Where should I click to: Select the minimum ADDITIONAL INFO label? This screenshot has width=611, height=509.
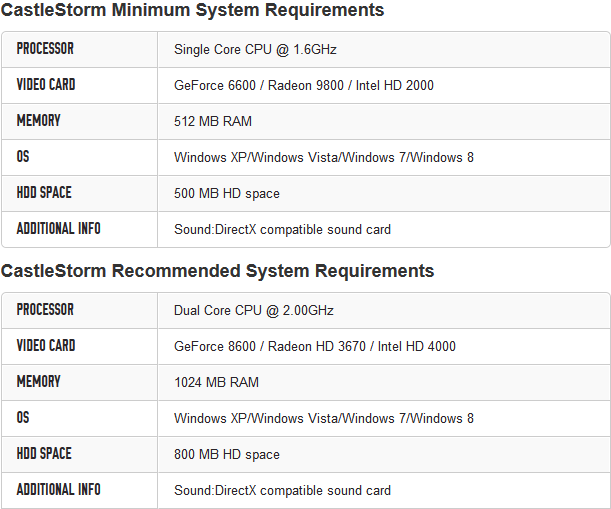coord(59,229)
